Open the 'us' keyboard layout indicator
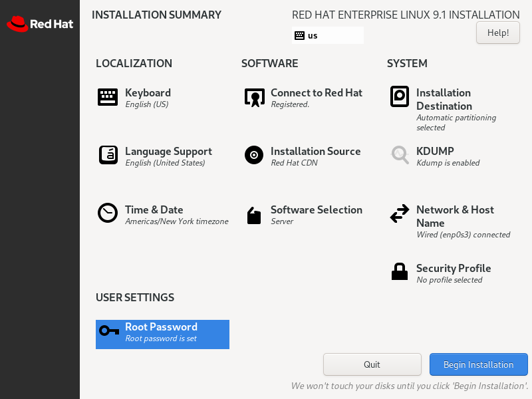Image resolution: width=532 pixels, height=399 pixels. 328,35
